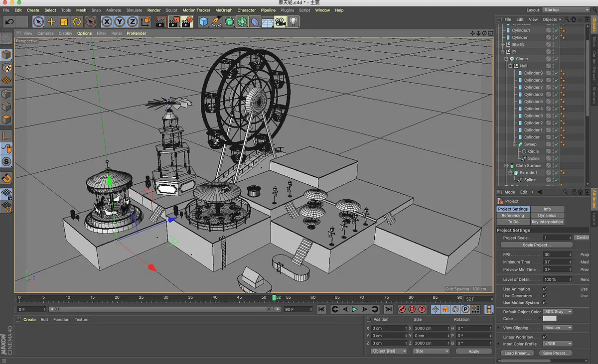
Task: Click the Spline Pen tool icon
Action: (x=216, y=22)
